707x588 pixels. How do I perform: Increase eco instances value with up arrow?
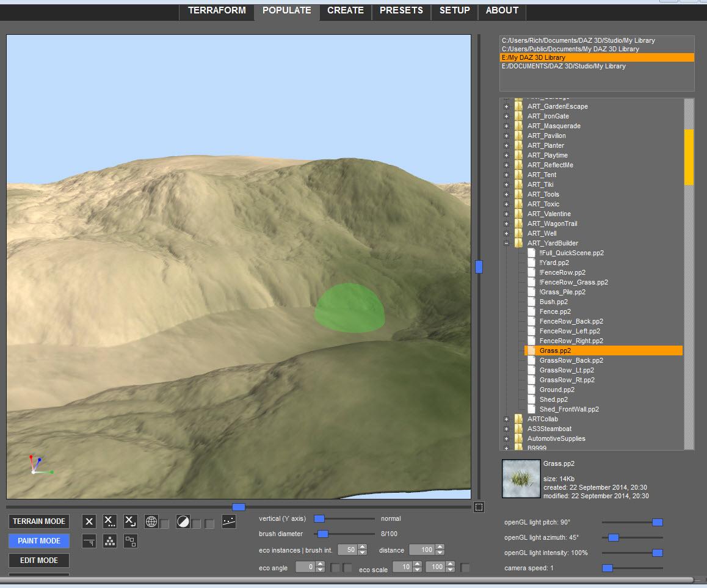pyautogui.click(x=363, y=547)
